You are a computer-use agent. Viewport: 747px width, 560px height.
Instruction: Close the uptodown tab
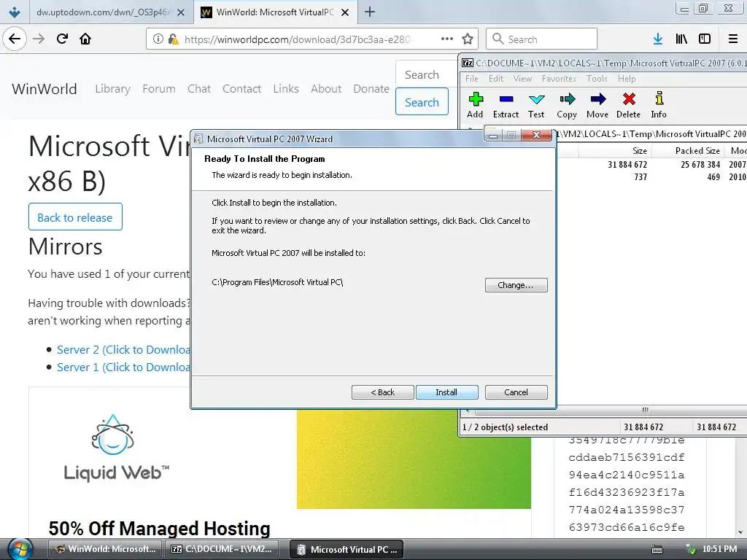(x=181, y=12)
